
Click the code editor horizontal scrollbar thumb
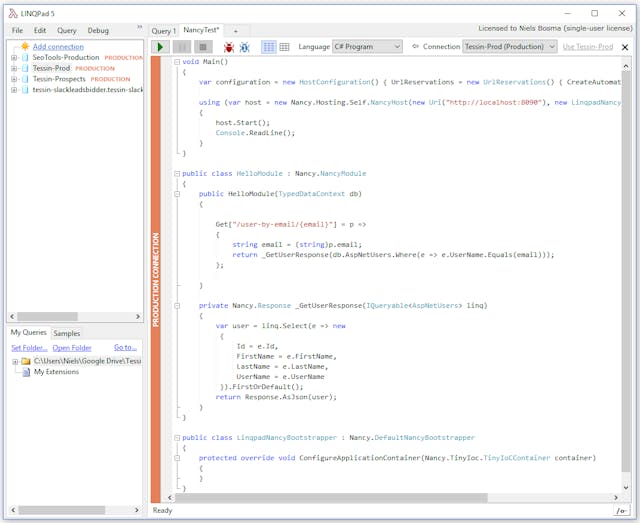coord(331,498)
